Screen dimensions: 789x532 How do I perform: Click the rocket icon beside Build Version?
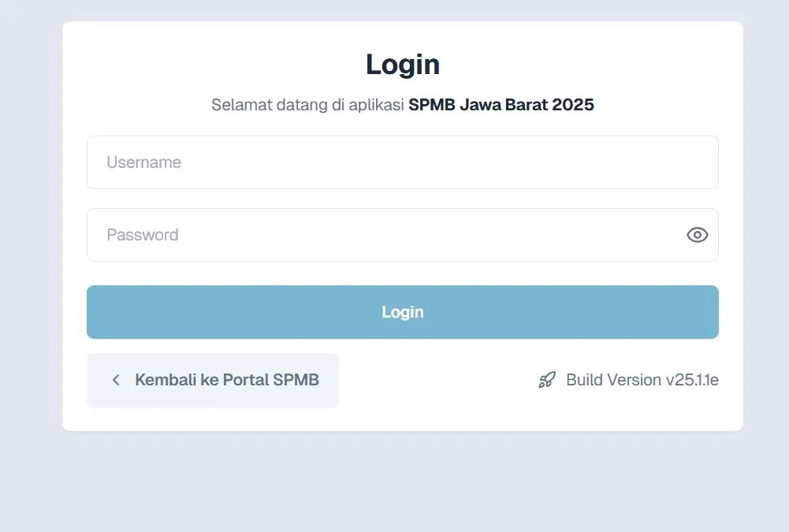pyautogui.click(x=547, y=380)
